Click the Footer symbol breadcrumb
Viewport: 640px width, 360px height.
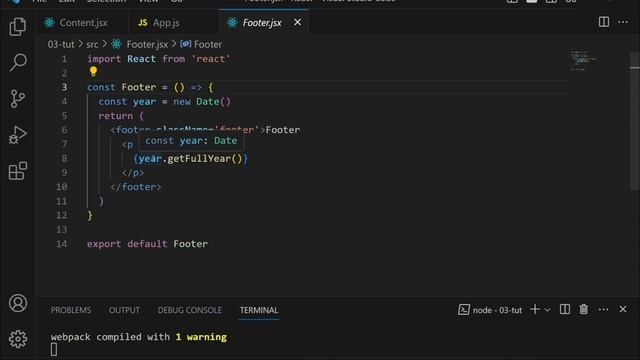coord(201,44)
